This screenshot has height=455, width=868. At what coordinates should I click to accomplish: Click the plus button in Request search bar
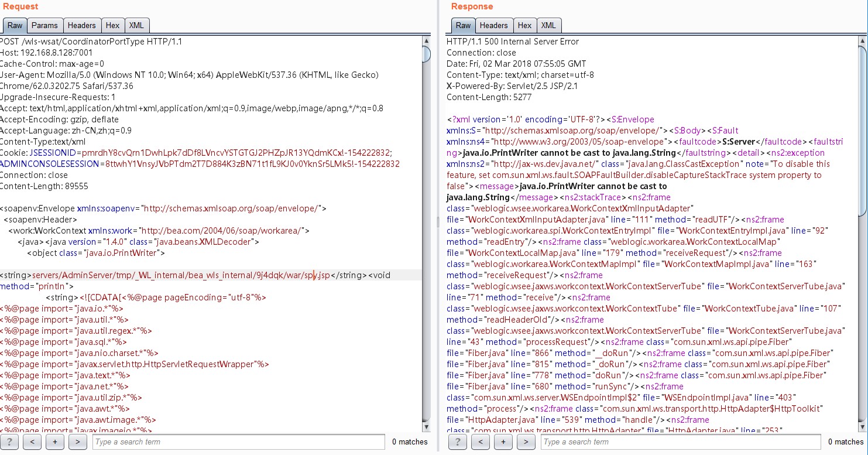tap(54, 442)
